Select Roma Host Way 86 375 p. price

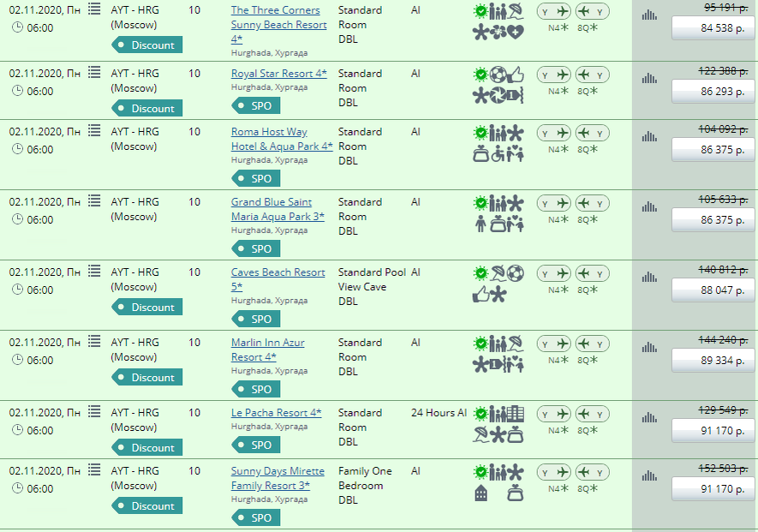pyautogui.click(x=713, y=150)
